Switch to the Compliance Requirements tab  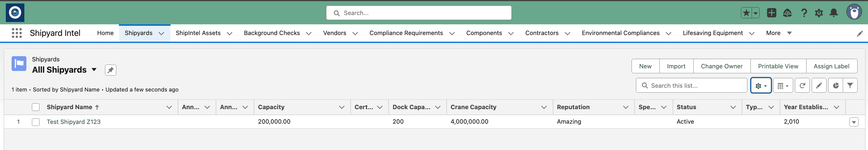click(x=406, y=33)
